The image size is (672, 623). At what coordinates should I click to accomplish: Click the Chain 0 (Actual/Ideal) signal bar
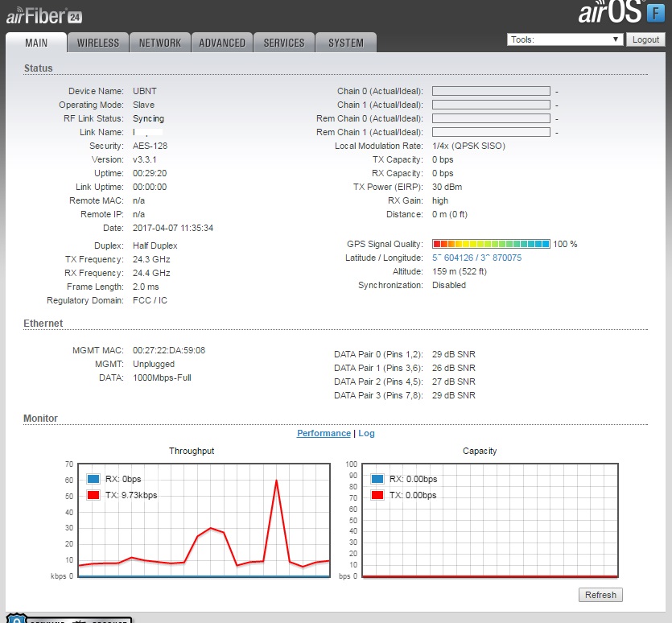pyautogui.click(x=491, y=91)
